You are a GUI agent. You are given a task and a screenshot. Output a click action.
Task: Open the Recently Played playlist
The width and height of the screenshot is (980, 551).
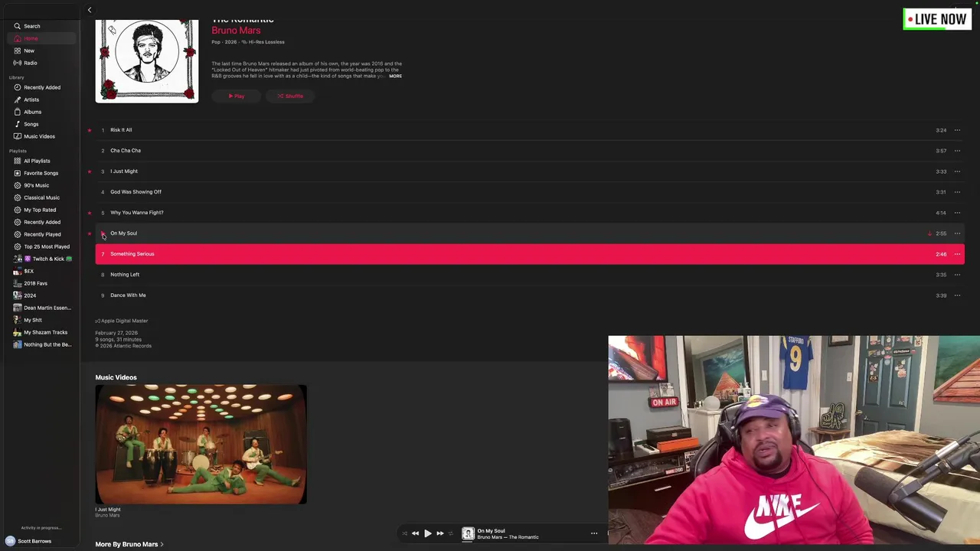pos(42,234)
